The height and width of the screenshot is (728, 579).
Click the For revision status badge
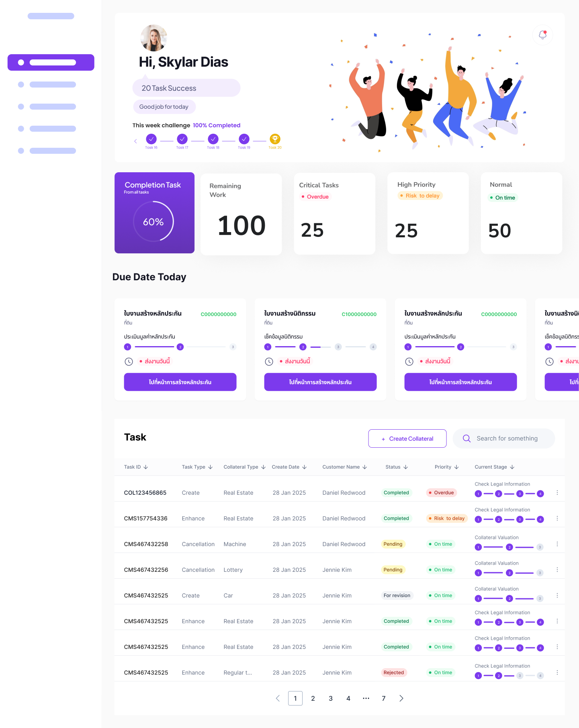(x=397, y=595)
